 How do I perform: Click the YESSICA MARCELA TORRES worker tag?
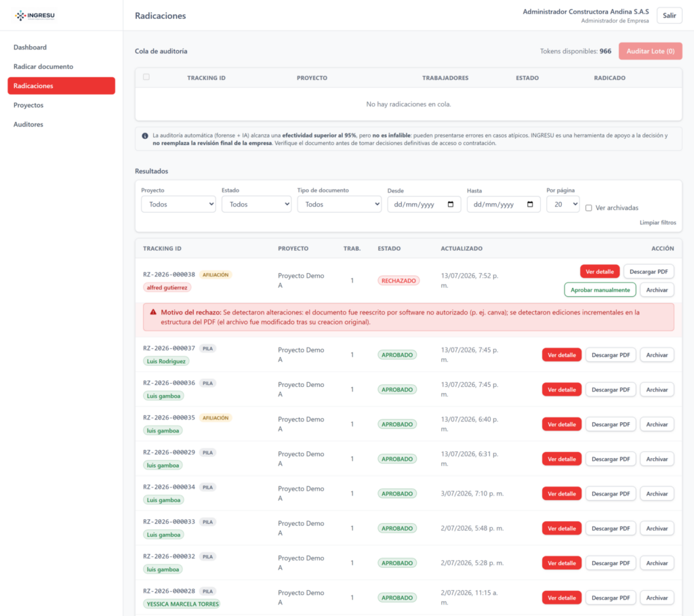click(x=182, y=604)
